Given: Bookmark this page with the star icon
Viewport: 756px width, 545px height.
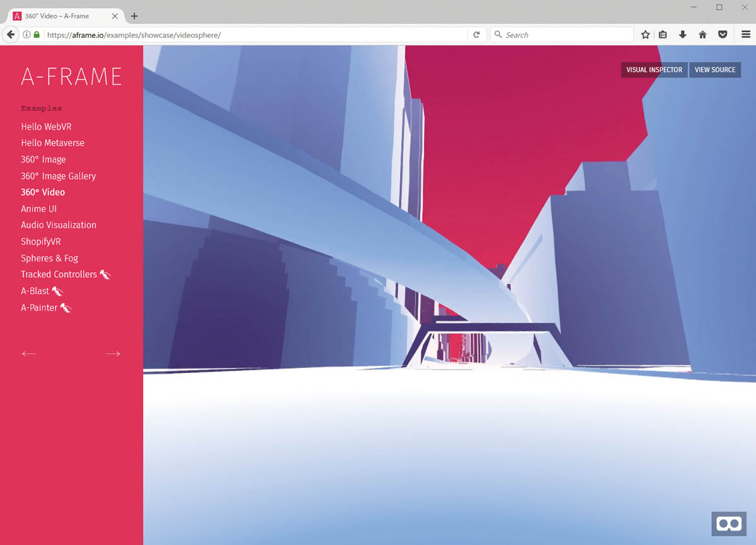Looking at the screenshot, I should (645, 35).
